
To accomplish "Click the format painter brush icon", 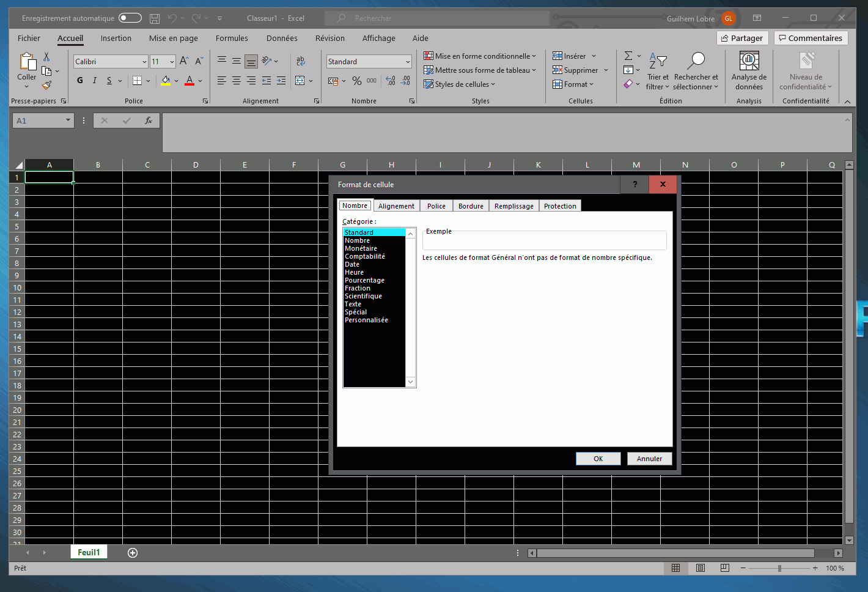I will (46, 86).
